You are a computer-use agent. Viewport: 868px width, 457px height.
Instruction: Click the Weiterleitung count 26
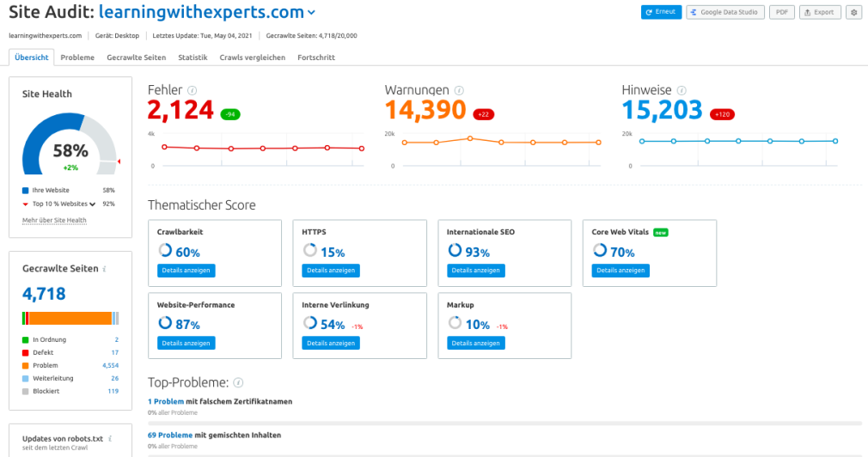pos(114,379)
